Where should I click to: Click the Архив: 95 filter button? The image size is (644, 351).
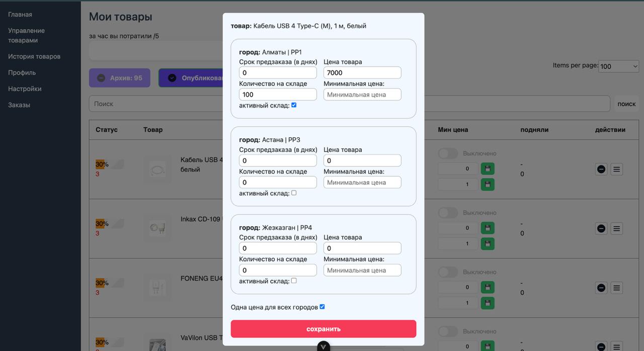pos(120,78)
